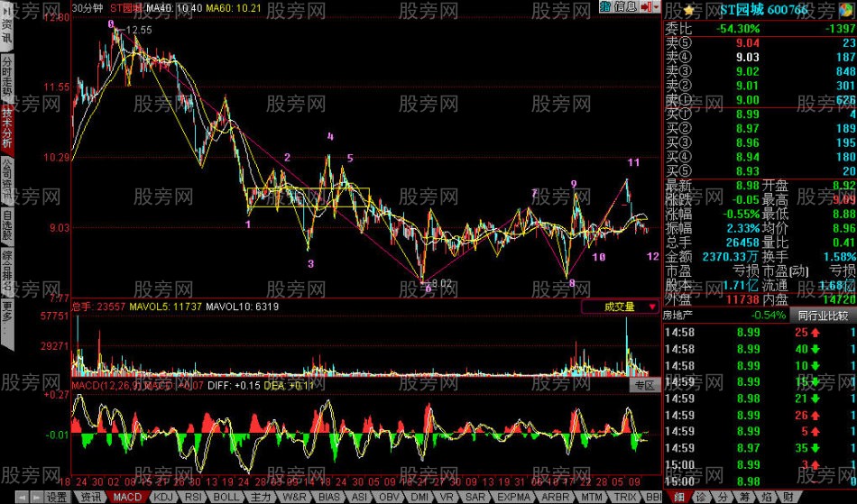
Task: Switch to the DMI indicator tab
Action: click(419, 498)
